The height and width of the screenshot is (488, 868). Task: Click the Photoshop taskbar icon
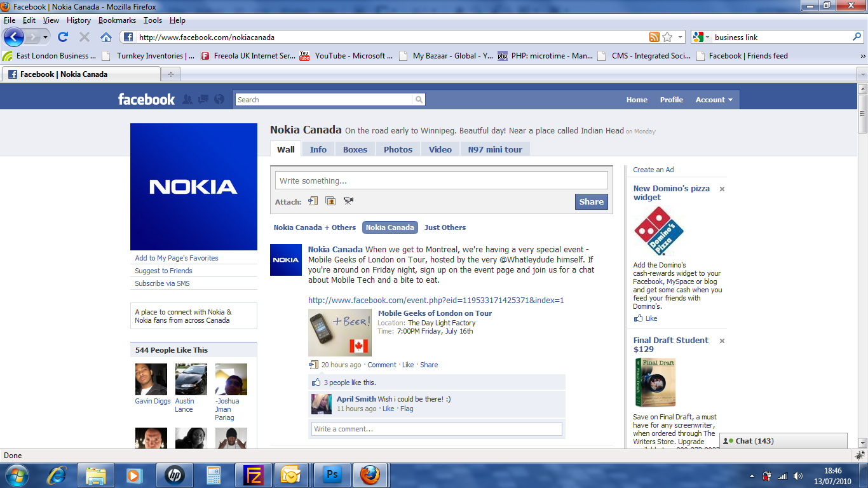click(x=332, y=475)
